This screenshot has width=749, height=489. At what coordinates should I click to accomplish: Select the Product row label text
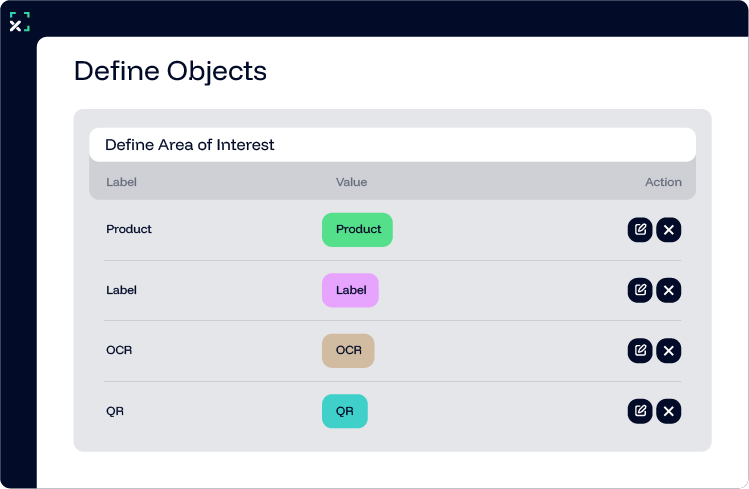click(x=129, y=229)
